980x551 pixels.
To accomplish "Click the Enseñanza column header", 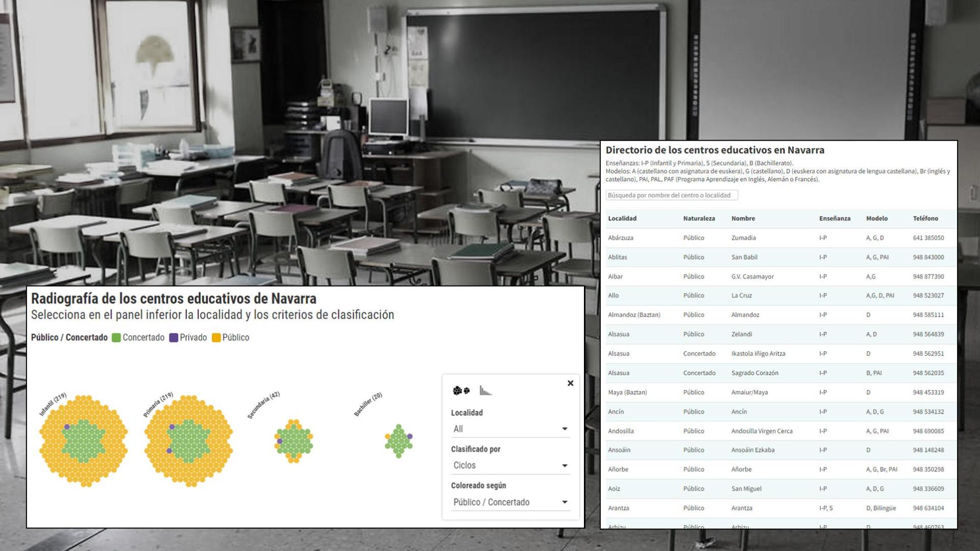I will point(835,218).
